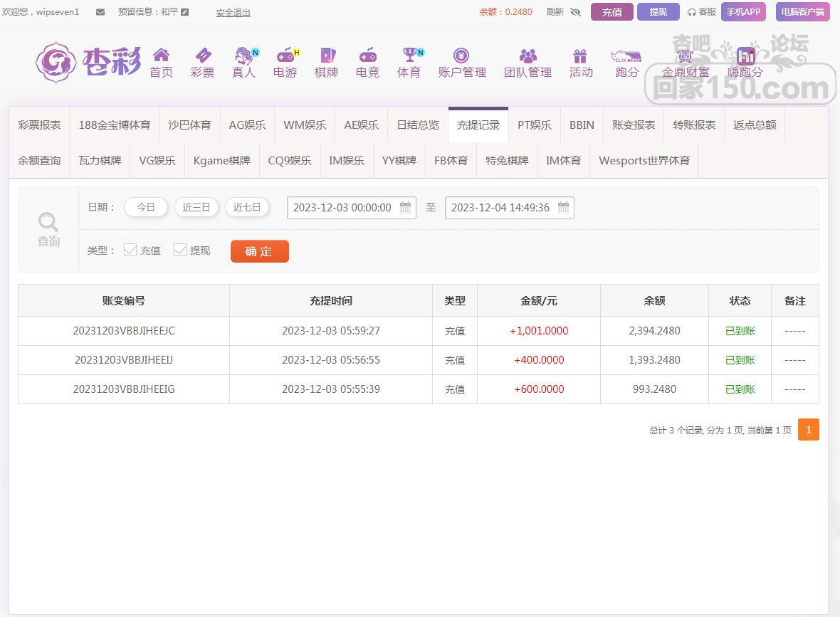Viewport: 840px width, 617px height.
Task: Open the 首页 home icon
Action: pyautogui.click(x=161, y=56)
